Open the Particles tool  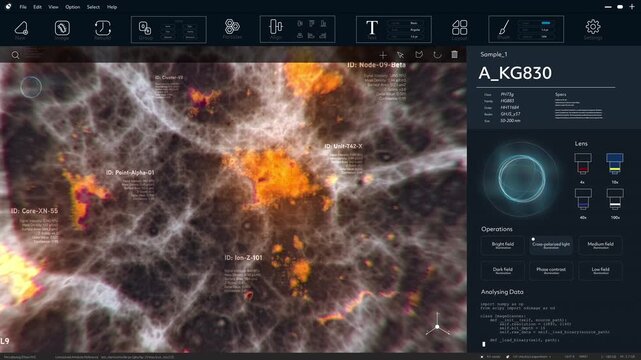click(232, 27)
